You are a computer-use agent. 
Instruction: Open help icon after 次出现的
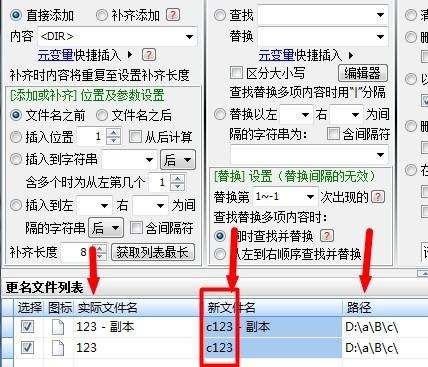click(x=378, y=197)
